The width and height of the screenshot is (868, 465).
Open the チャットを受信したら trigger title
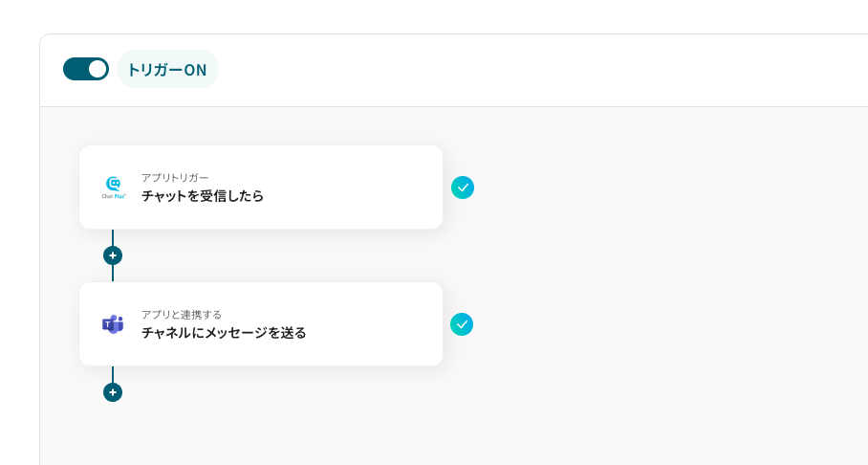point(203,196)
